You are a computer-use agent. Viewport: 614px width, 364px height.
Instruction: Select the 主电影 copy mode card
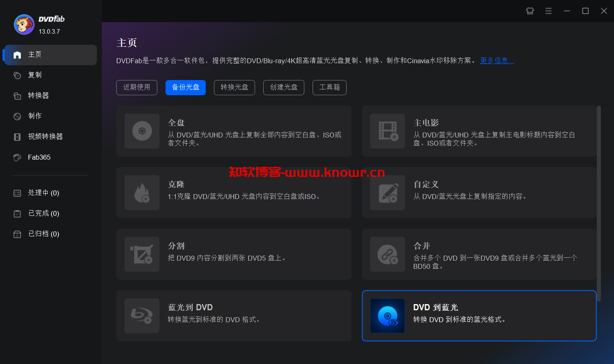pos(479,131)
